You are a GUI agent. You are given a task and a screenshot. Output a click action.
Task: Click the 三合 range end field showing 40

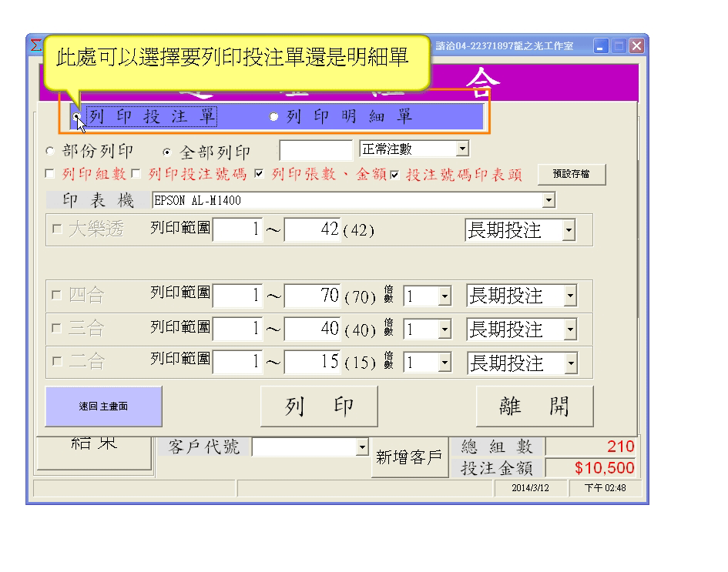point(312,329)
